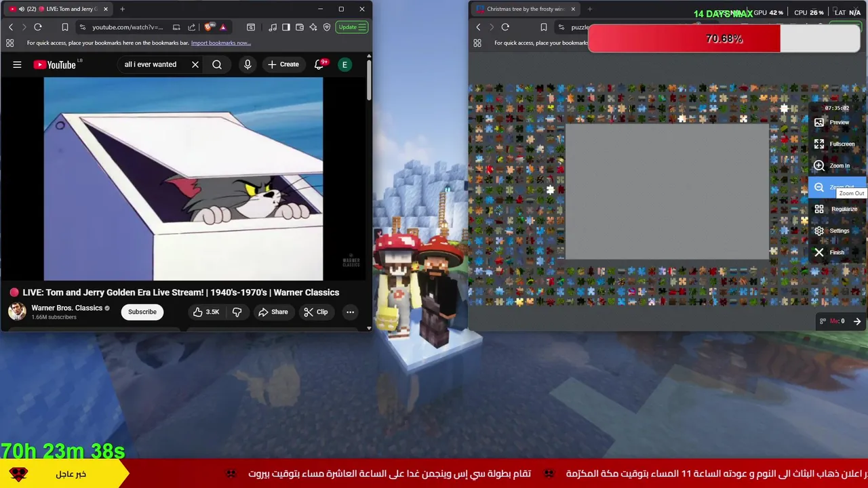This screenshot has width=868, height=488.
Task: Open the Brave playlist music note icon
Action: pos(273,27)
